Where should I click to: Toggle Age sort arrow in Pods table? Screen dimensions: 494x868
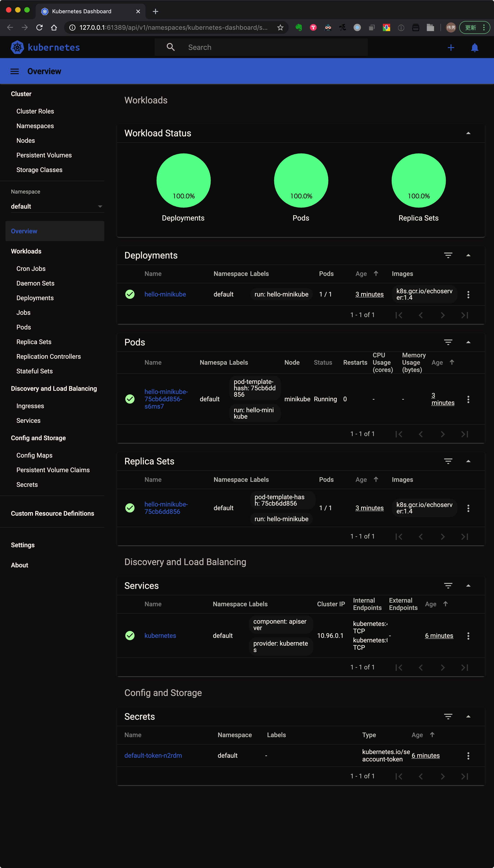[452, 362]
